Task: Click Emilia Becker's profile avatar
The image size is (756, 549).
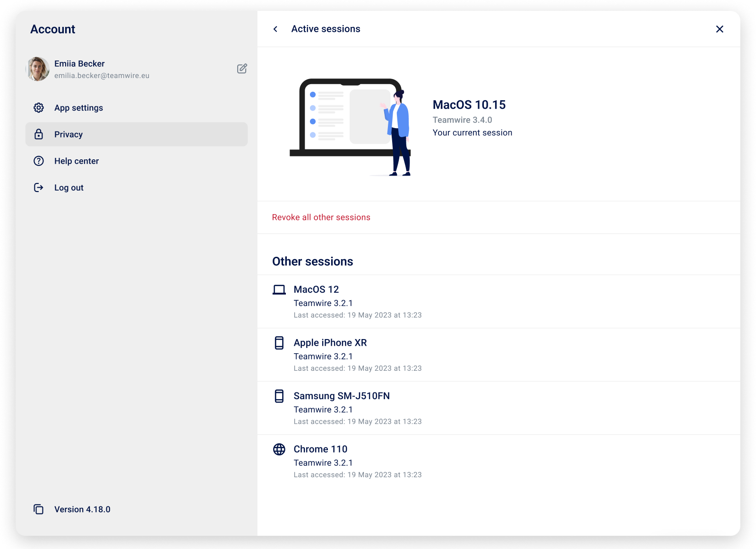Action: 38,69
